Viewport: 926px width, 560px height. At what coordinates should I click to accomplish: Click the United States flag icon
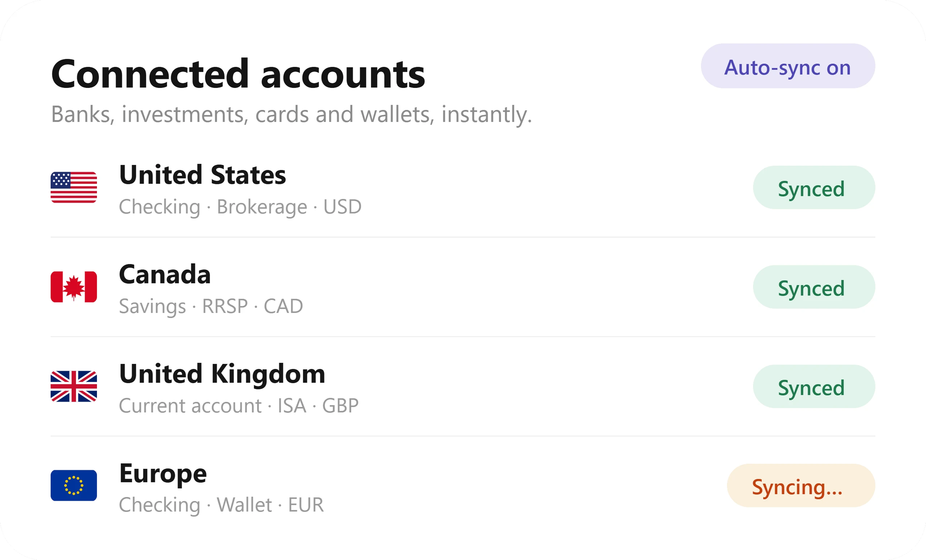(74, 187)
